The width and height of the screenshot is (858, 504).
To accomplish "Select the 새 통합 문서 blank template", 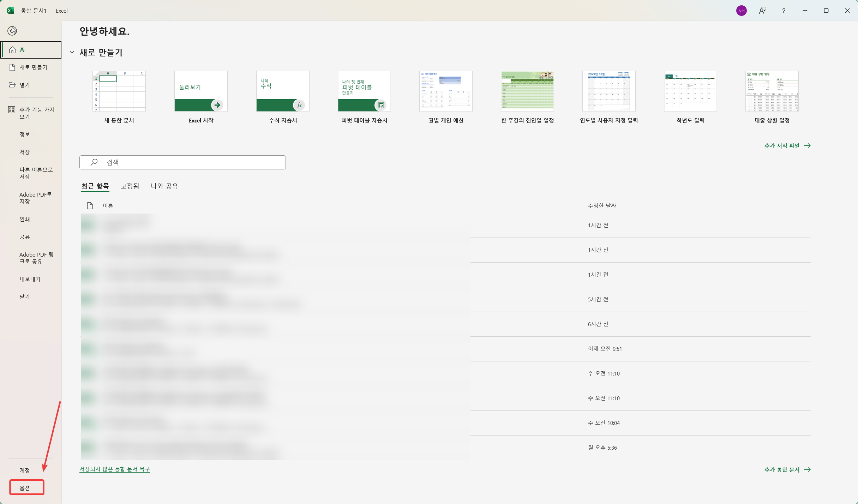I will click(x=119, y=91).
